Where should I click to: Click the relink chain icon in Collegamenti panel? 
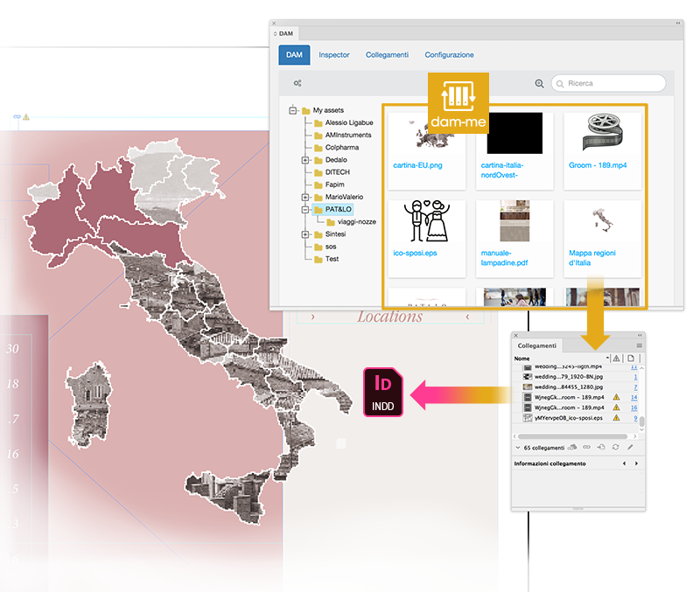586,448
